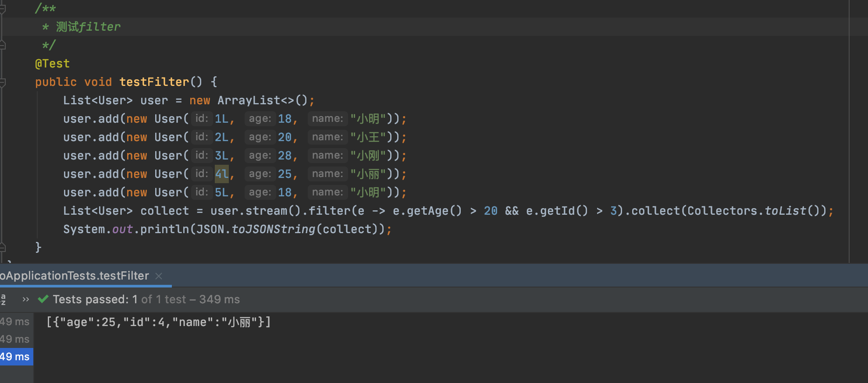Click the @Test annotation
Screen dimensions: 868x383
[52, 64]
